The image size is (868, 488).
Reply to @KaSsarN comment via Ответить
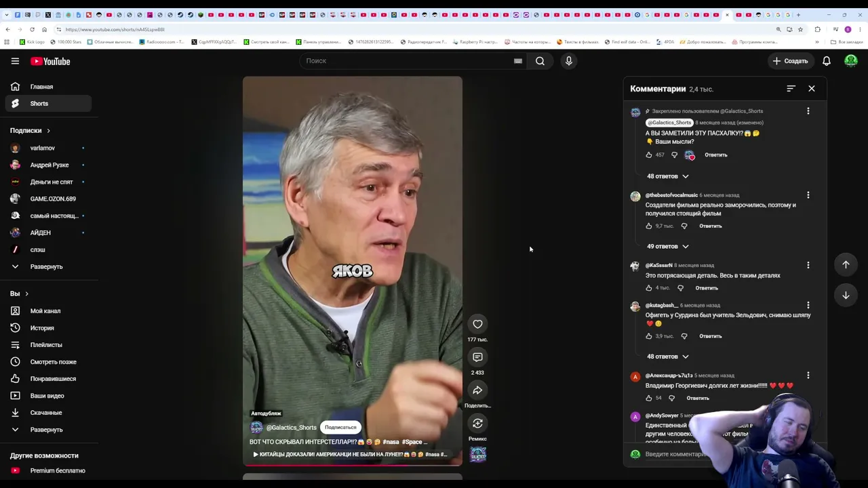[707, 288]
